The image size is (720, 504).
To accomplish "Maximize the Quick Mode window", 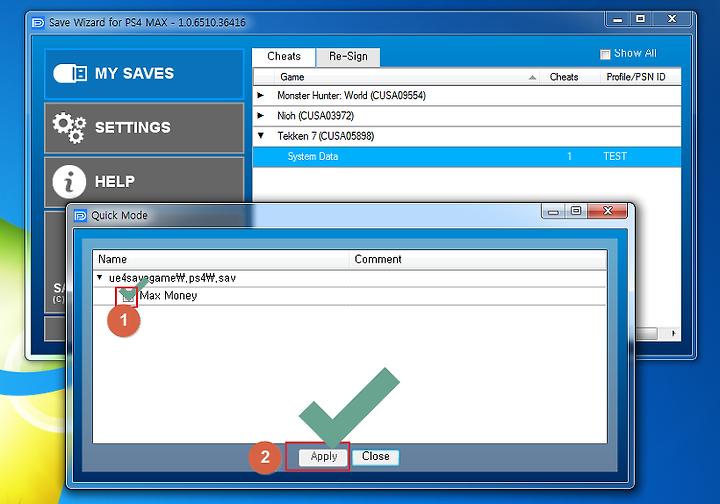I will click(576, 211).
